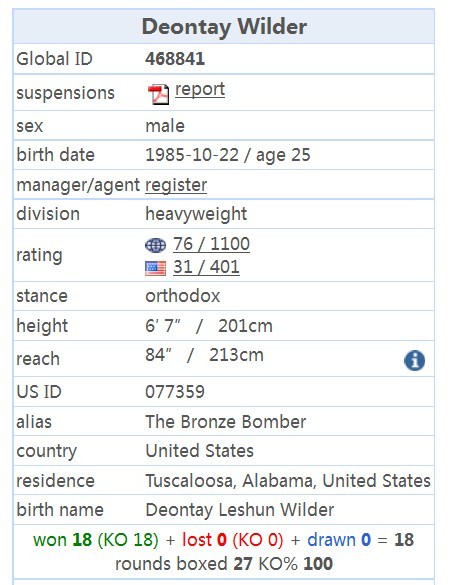The height and width of the screenshot is (585, 453).
Task: Click the blue info icon beside reach
Action: pos(414,360)
